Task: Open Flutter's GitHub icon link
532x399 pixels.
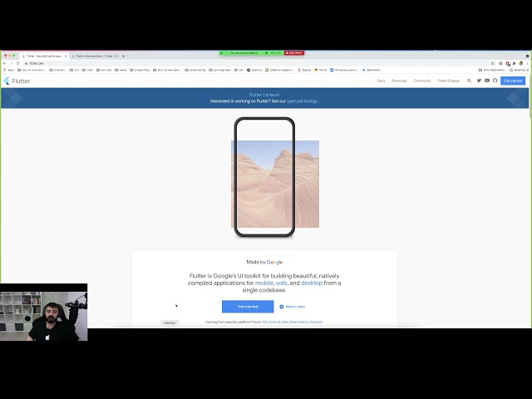Action: point(495,81)
